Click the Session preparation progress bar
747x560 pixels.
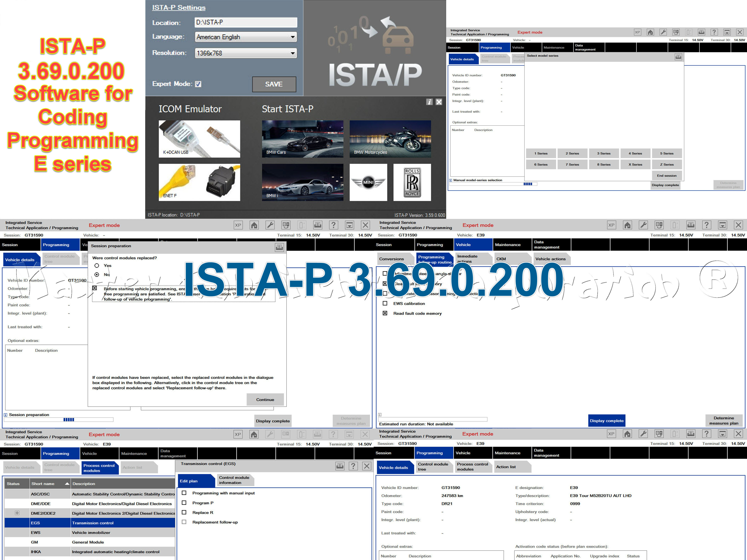click(x=59, y=420)
